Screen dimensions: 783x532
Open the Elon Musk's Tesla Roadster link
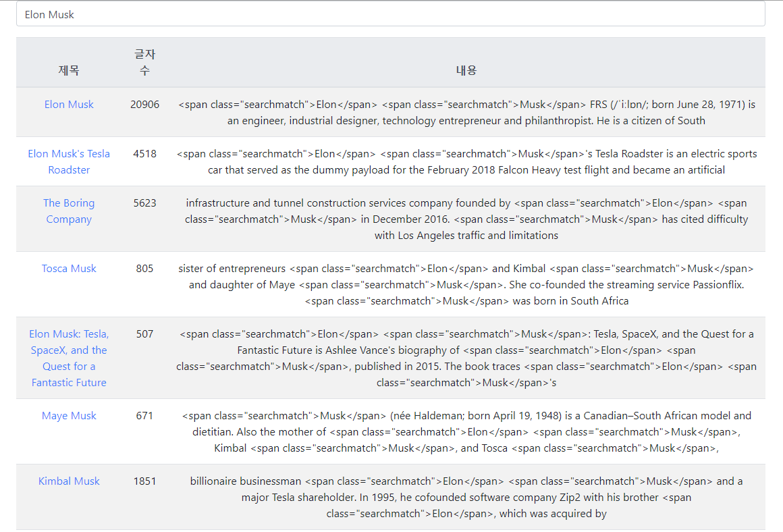tap(69, 162)
